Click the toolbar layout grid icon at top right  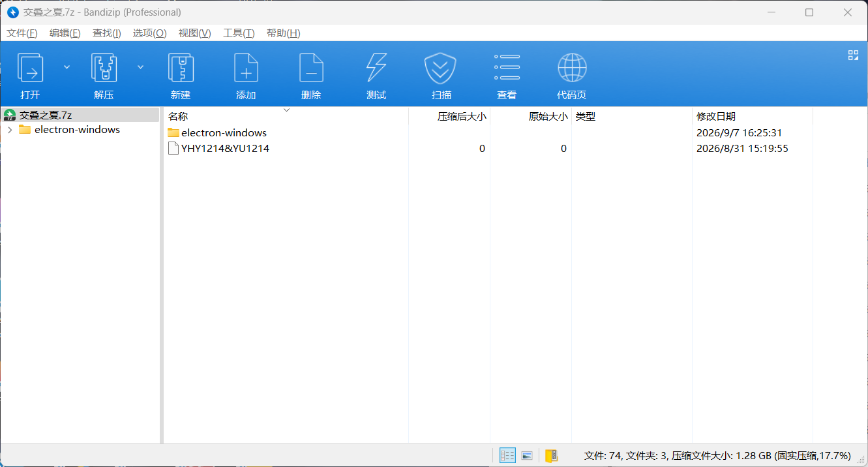point(853,55)
